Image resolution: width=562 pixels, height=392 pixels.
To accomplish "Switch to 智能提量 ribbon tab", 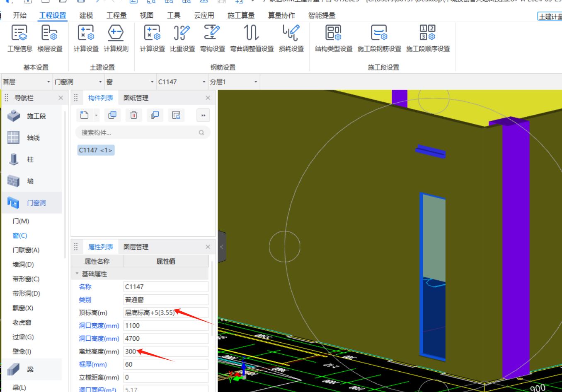I will (x=322, y=15).
